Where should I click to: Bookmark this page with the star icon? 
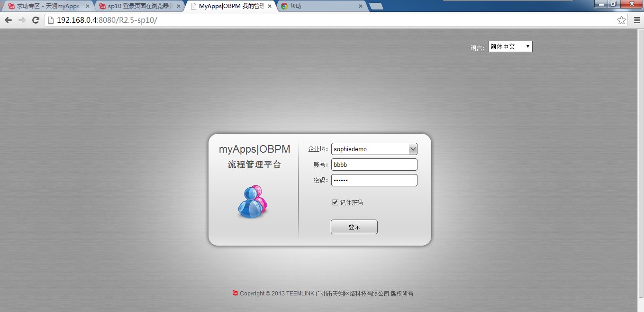pyautogui.click(x=621, y=20)
